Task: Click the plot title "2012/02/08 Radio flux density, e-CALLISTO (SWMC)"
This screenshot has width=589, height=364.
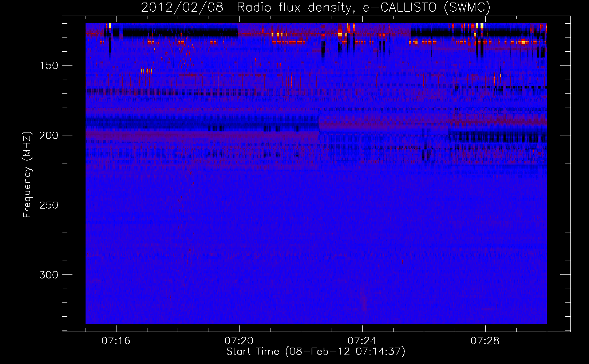Action: pos(316,7)
